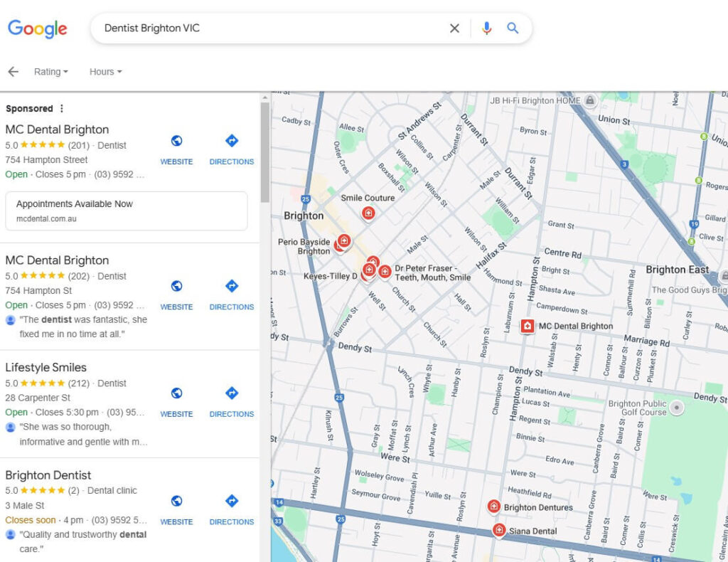Select the Smile Couture map pin
This screenshot has height=562, width=728.
coord(368,213)
